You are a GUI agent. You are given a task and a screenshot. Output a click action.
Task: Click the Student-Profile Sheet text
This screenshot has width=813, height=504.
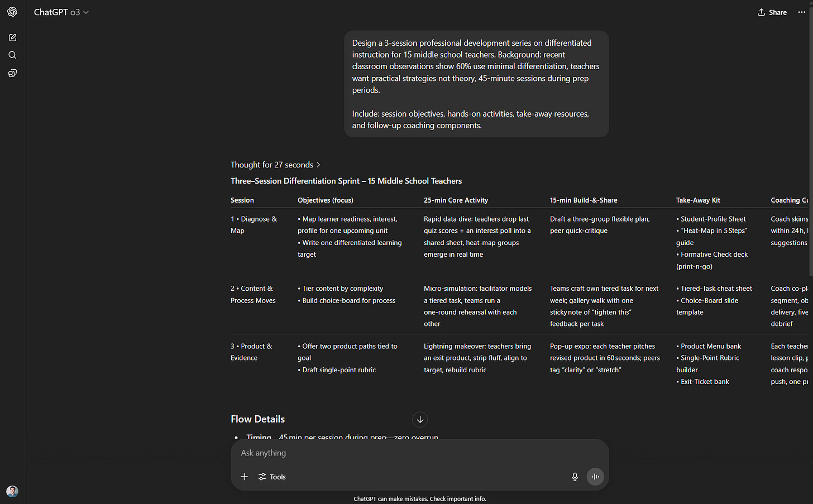pyautogui.click(x=713, y=219)
